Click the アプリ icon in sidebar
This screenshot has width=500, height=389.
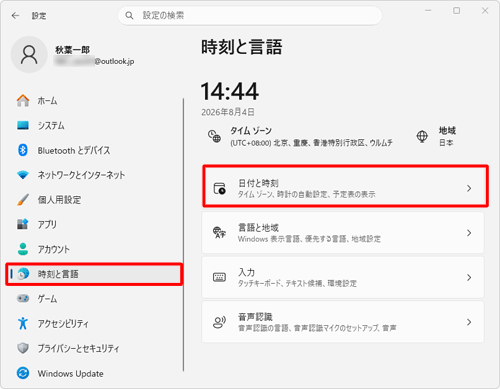coord(23,224)
